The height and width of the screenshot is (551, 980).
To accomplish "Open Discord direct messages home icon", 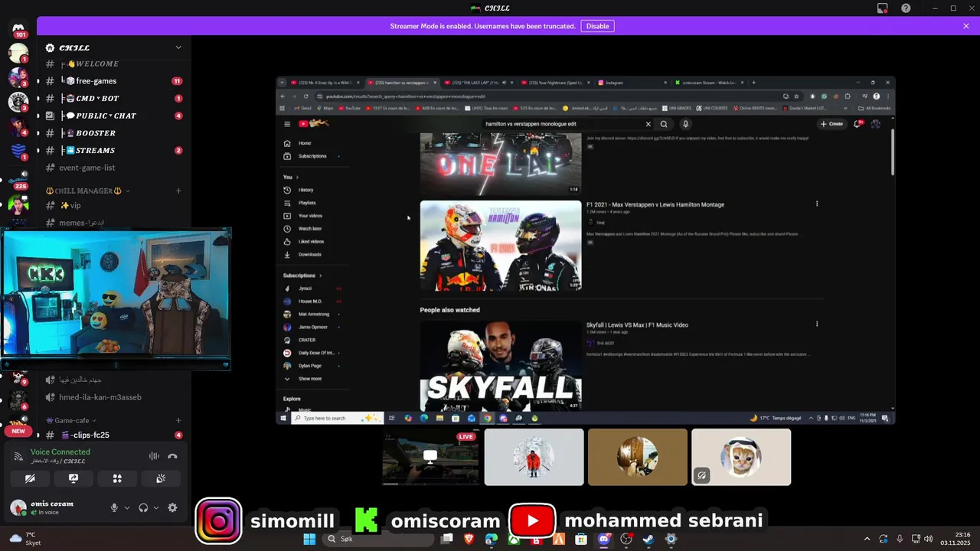I will (18, 28).
